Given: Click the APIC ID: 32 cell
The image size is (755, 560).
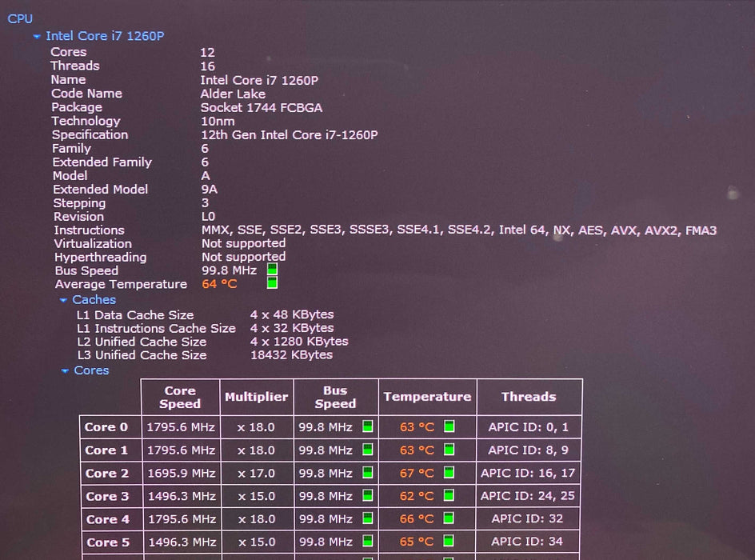Looking at the screenshot, I should [x=527, y=518].
